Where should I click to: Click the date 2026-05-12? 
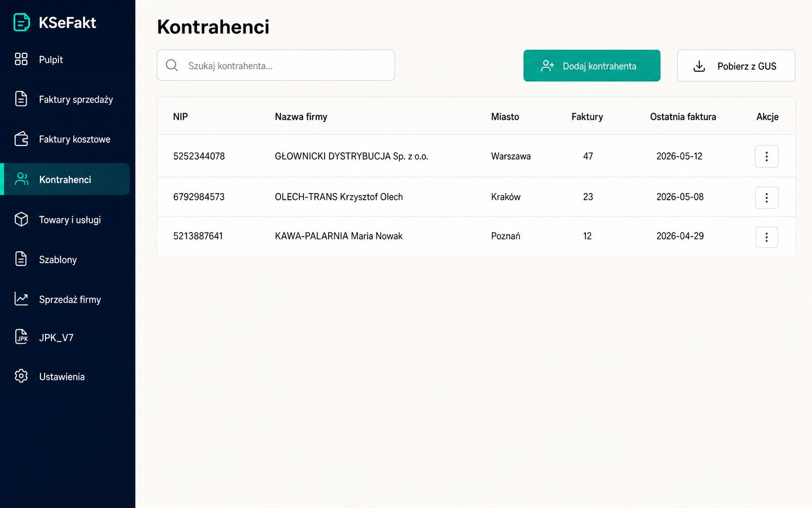679,156
